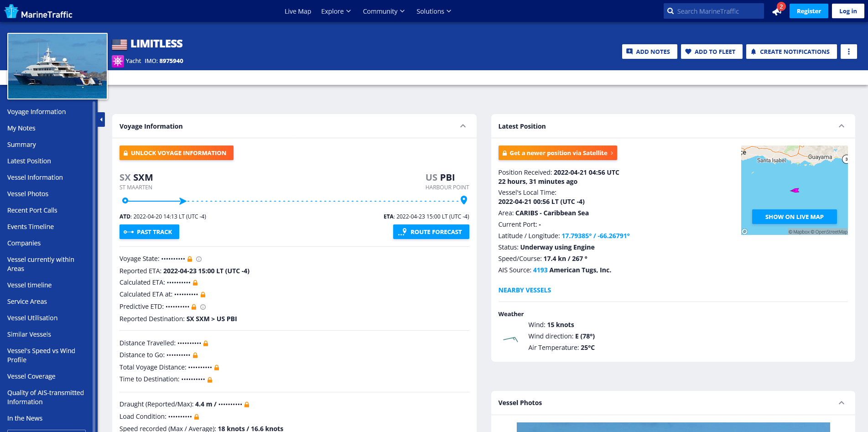Image resolution: width=868 pixels, height=432 pixels.
Task: Click the search magnifier icon
Action: click(670, 11)
